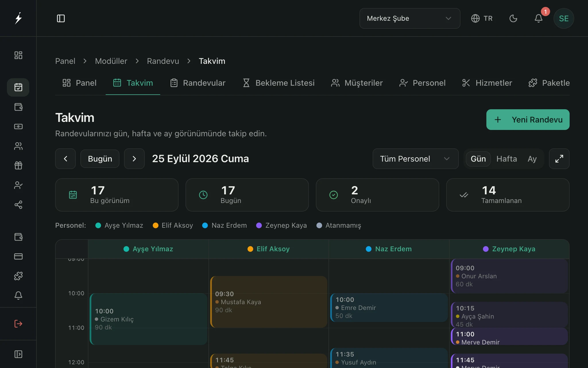Click the lightning bolt logo icon
The image size is (588, 368).
18,18
